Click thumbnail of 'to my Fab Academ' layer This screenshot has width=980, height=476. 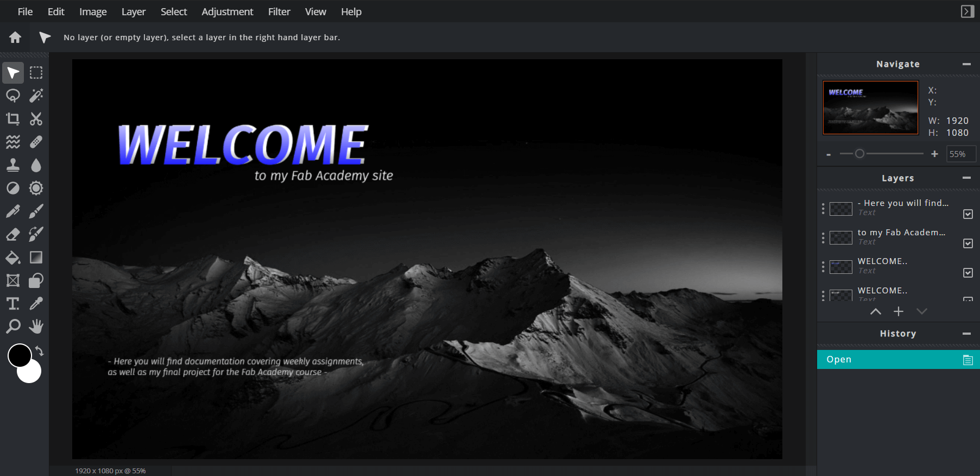pyautogui.click(x=841, y=237)
